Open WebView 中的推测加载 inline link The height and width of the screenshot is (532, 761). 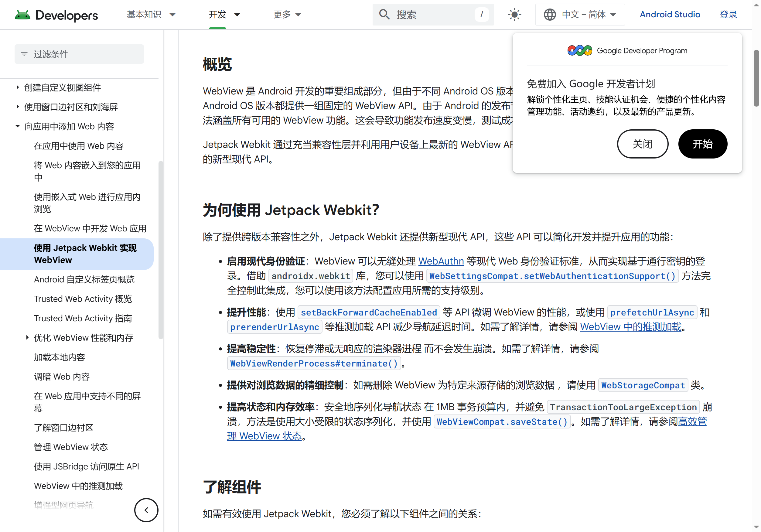[x=630, y=327]
